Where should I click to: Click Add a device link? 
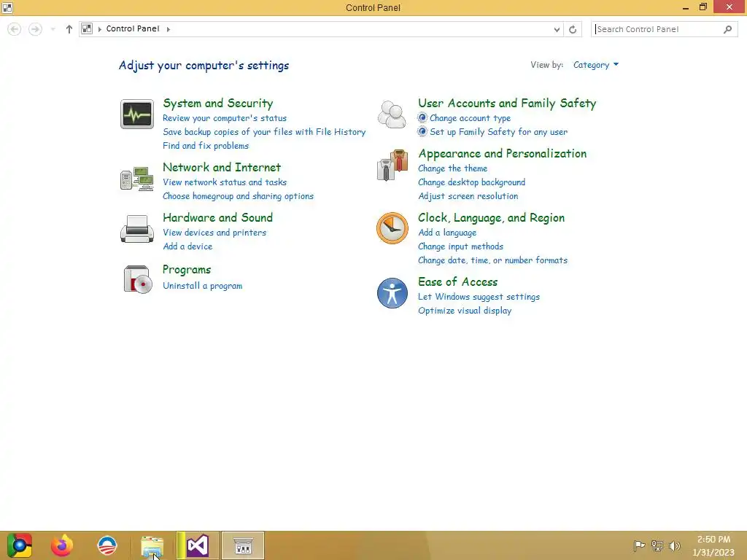click(187, 246)
